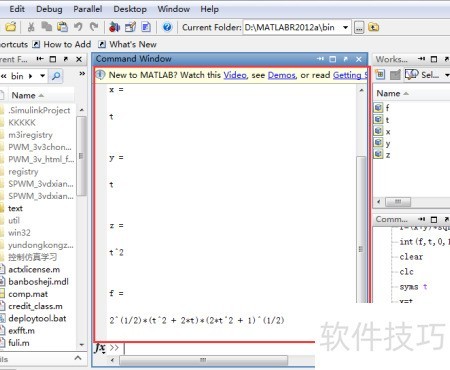Follow the Demos link in info bar
The height and width of the screenshot is (370, 450).
(x=282, y=75)
